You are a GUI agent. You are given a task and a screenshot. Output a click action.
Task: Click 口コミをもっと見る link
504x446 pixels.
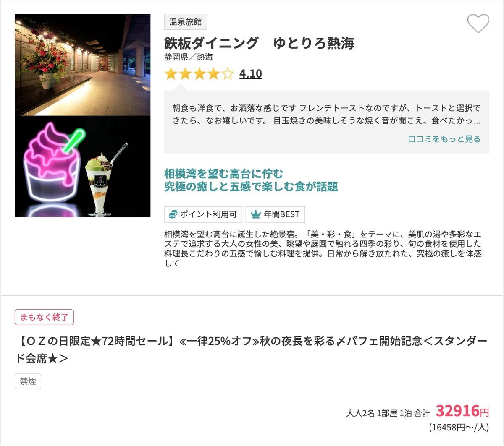(x=444, y=139)
